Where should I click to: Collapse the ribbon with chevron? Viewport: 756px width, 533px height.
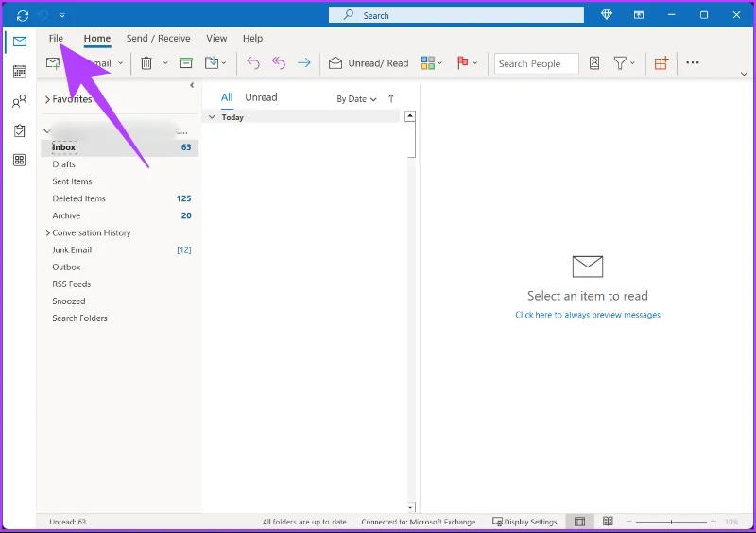744,74
